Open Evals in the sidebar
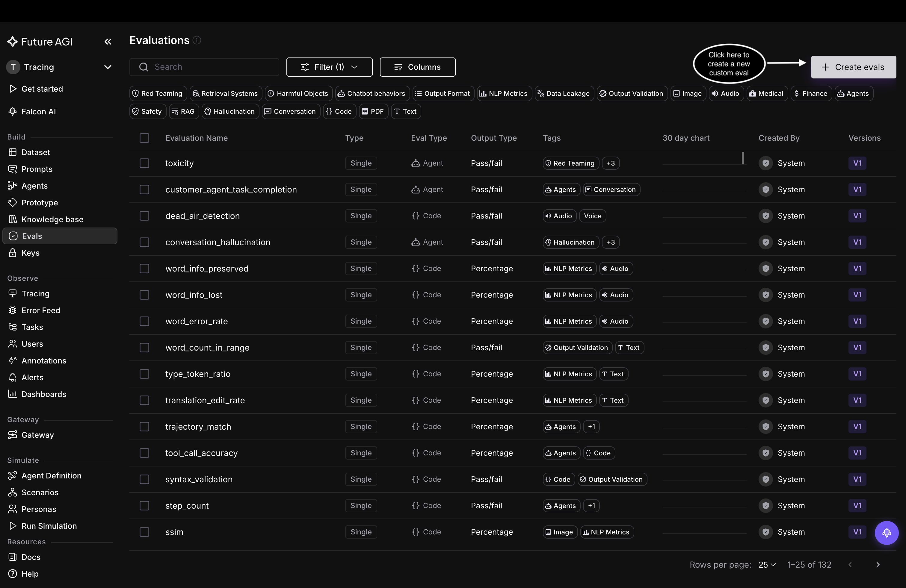Screen dimensions: 906x588 60,236
